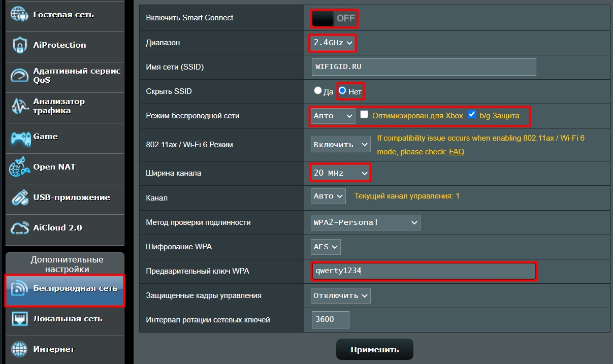Click the Game controller icon
Viewport: 613px width, 364px height.
[20, 137]
